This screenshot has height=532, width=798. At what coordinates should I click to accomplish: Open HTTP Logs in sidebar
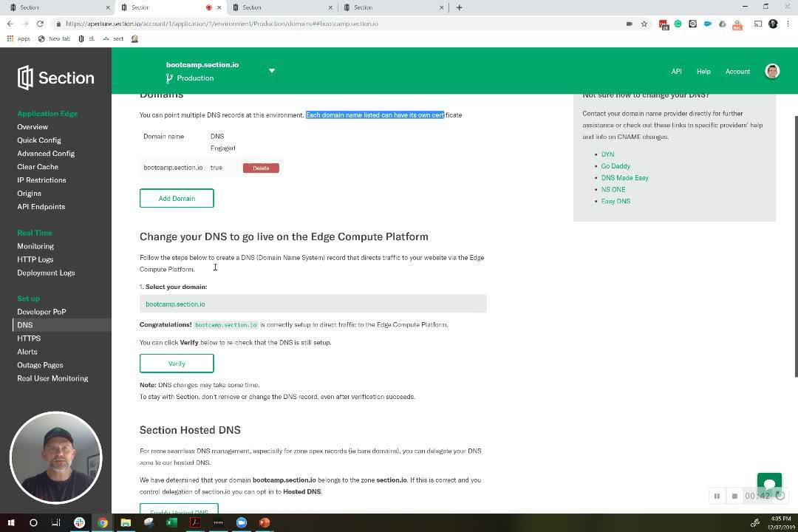pyautogui.click(x=35, y=259)
